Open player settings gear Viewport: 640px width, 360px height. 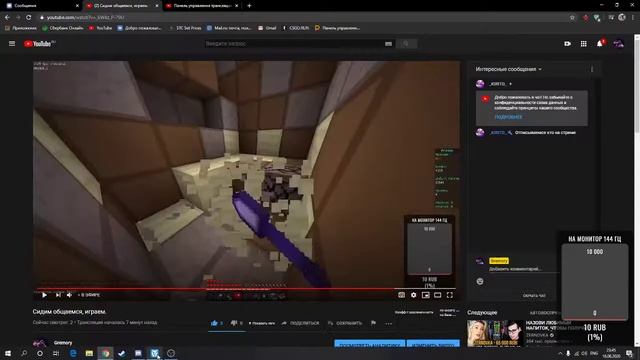413,295
